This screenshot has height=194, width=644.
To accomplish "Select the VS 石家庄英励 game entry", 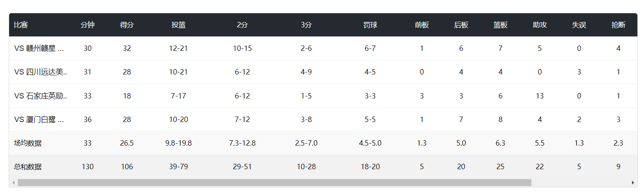I will (x=41, y=96).
